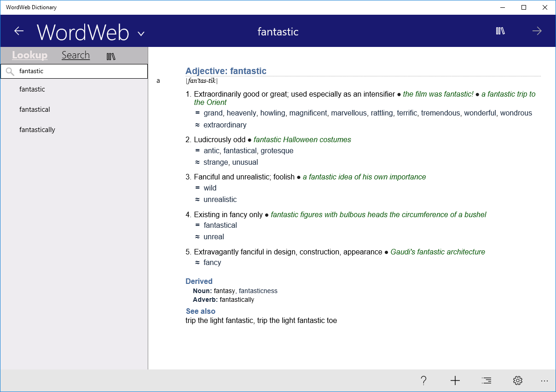This screenshot has height=392, width=556.
Task: Open the bookshelf icon in the title bar
Action: (x=500, y=31)
